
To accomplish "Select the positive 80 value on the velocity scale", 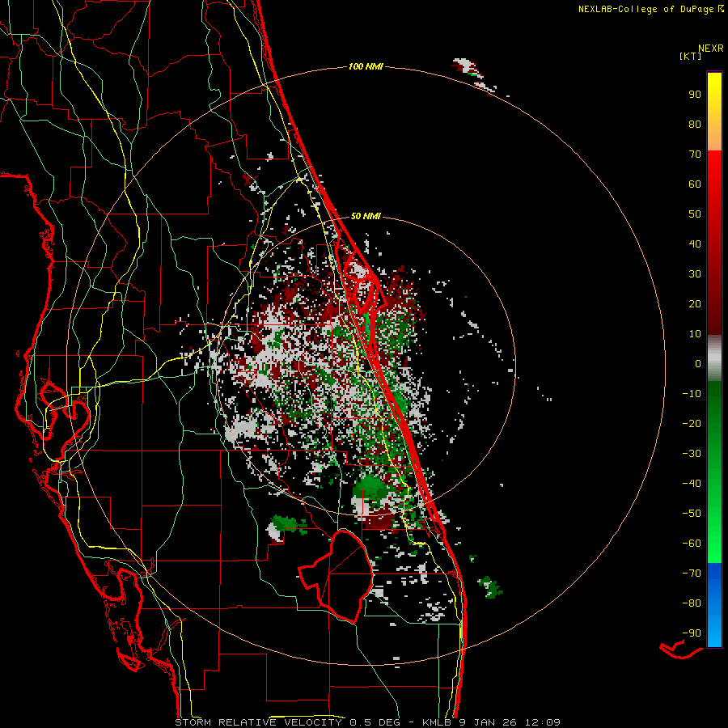I will click(695, 125).
